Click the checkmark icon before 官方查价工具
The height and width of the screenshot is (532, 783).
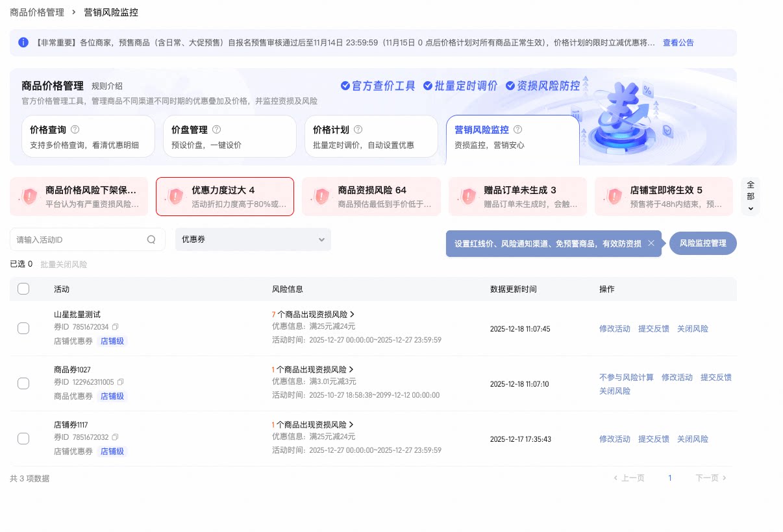coord(344,85)
